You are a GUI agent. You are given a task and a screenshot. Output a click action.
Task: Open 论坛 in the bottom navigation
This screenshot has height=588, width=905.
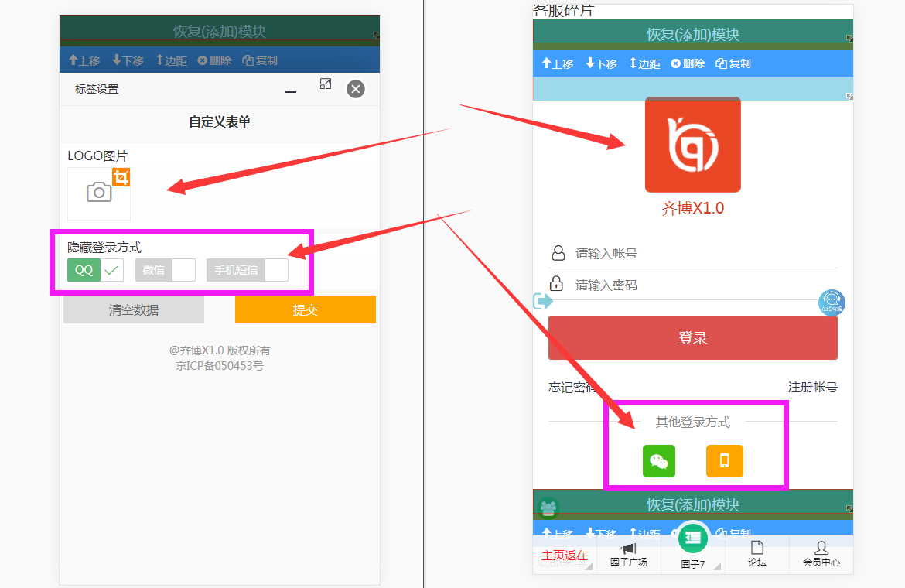click(x=756, y=554)
